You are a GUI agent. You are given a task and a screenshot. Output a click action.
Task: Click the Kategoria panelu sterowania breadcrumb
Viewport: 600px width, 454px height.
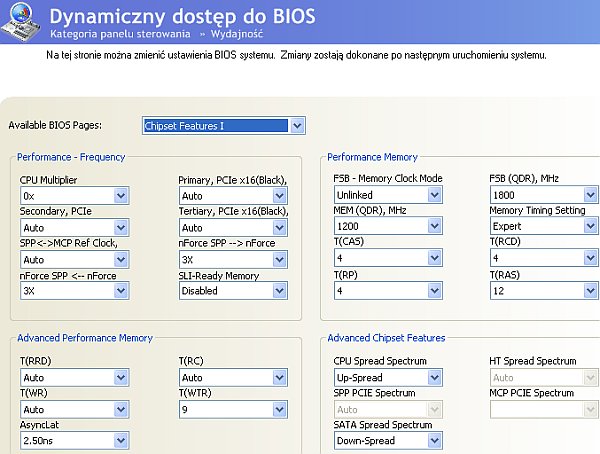click(x=107, y=34)
